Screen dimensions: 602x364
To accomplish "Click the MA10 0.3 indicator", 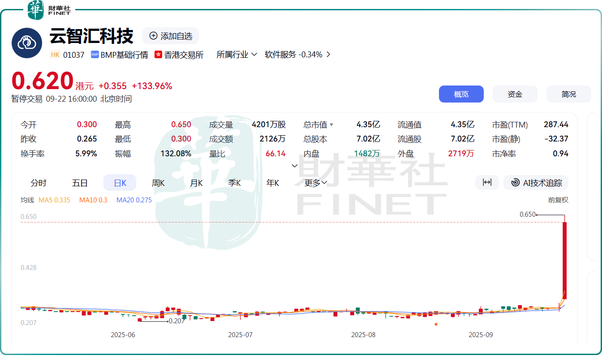I will 93,200.
